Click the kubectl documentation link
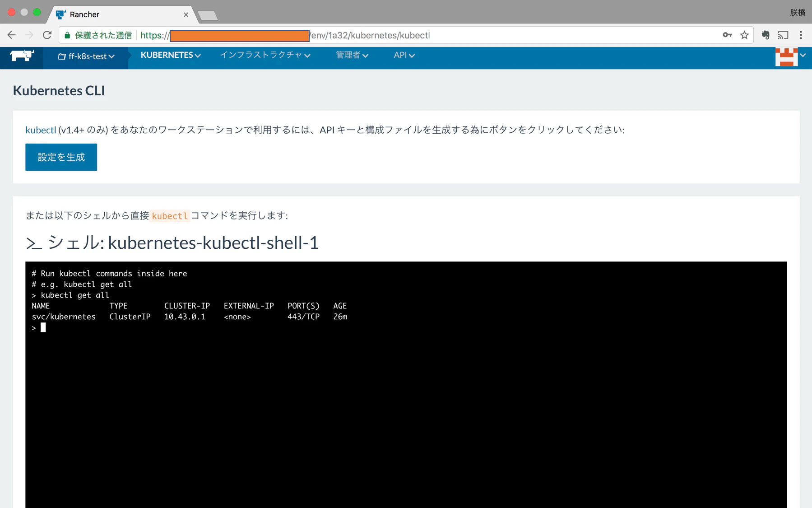812x508 pixels. tap(41, 130)
